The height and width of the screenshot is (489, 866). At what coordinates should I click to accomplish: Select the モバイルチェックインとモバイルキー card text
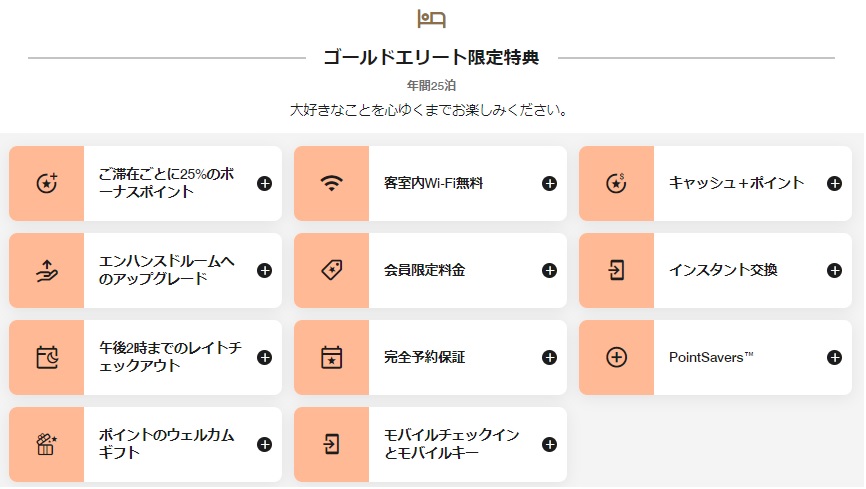pos(451,444)
